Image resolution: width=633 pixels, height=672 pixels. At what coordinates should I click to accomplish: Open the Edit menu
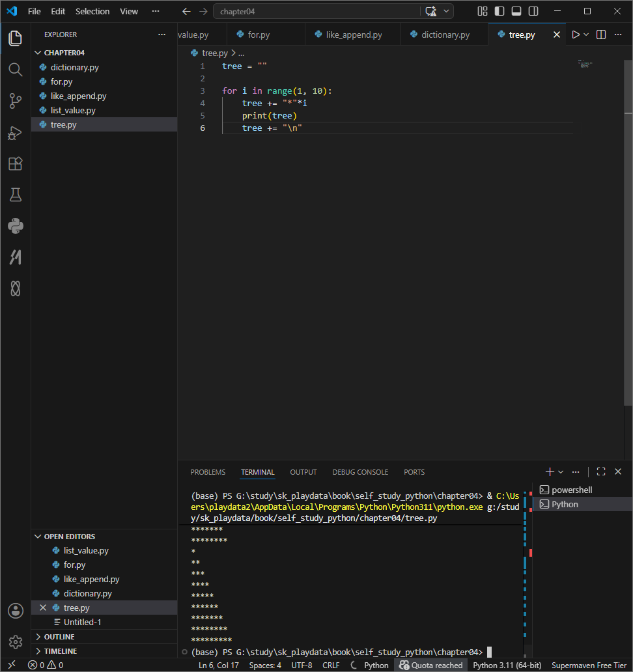(x=58, y=12)
